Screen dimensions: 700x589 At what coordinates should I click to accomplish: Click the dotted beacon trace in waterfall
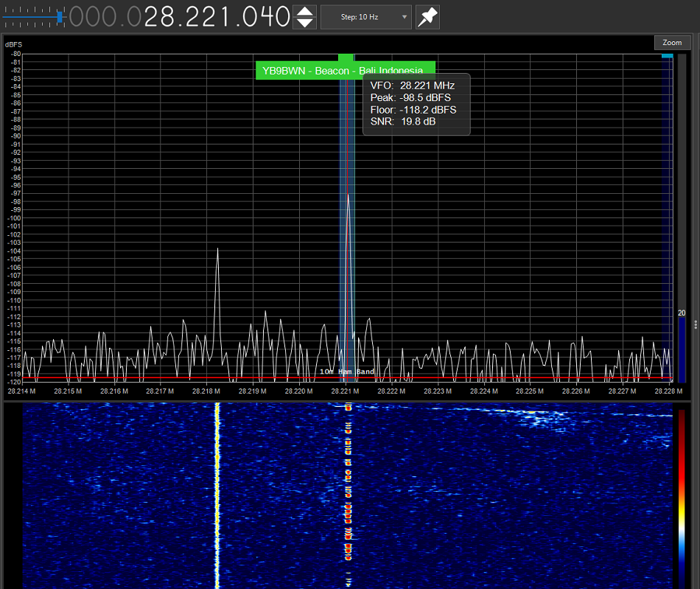(x=349, y=494)
